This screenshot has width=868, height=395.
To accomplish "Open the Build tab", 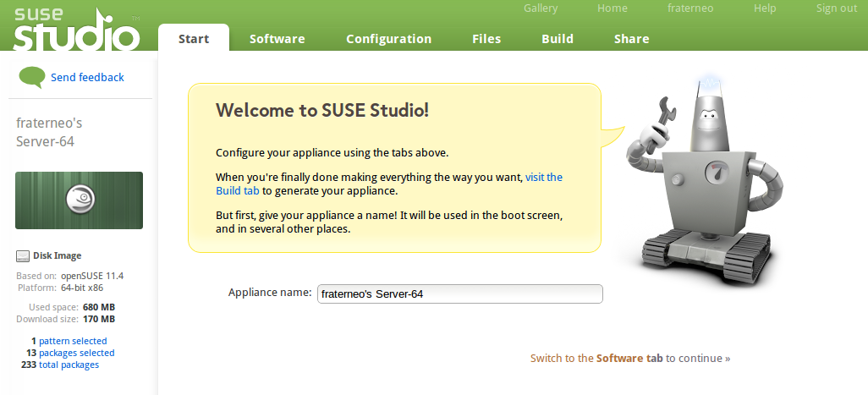I will tap(558, 39).
